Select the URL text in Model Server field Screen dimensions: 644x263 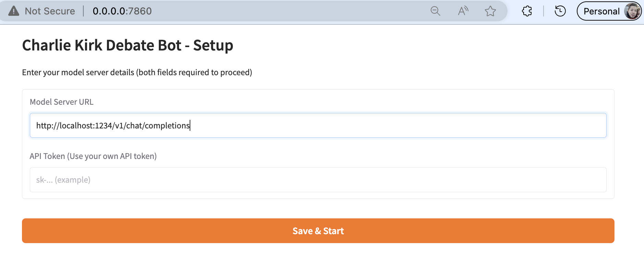pyautogui.click(x=113, y=125)
